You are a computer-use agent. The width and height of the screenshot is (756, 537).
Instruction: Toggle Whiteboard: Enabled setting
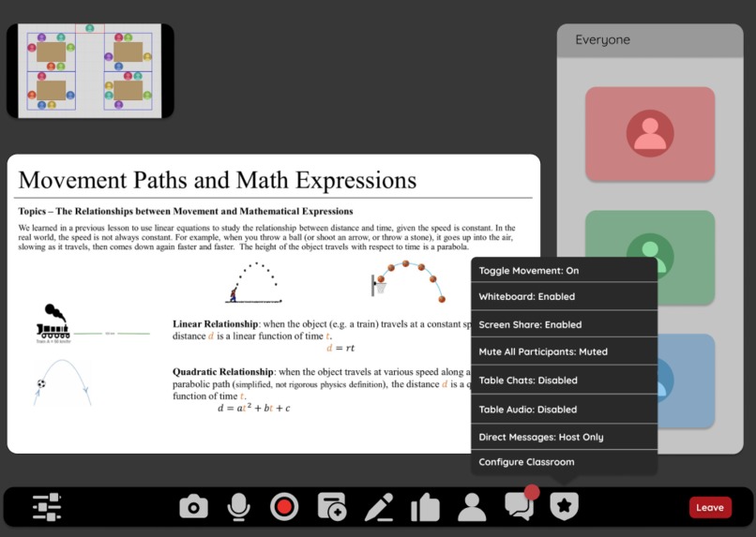pos(564,296)
